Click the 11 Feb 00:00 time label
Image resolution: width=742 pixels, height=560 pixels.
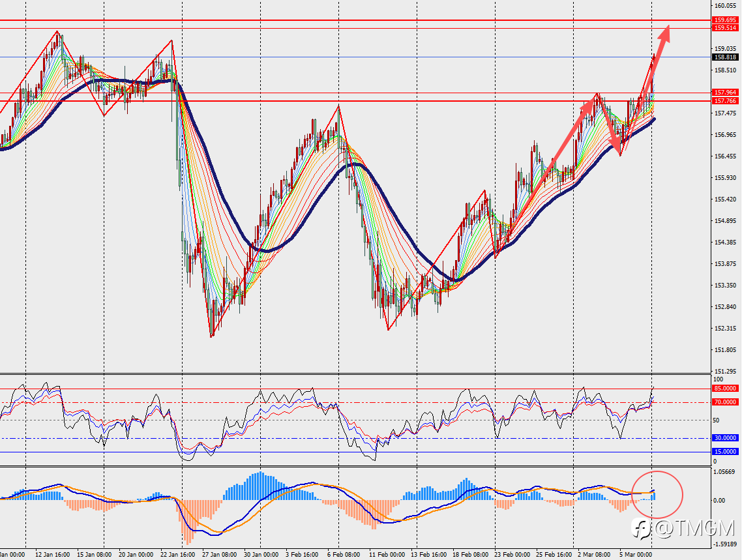tap(387, 554)
